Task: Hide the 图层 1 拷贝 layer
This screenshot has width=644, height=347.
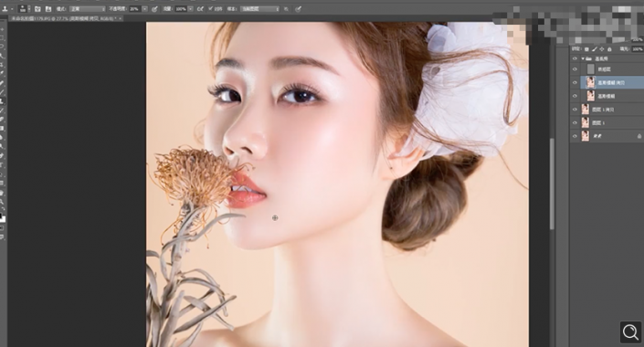Action: pyautogui.click(x=575, y=110)
